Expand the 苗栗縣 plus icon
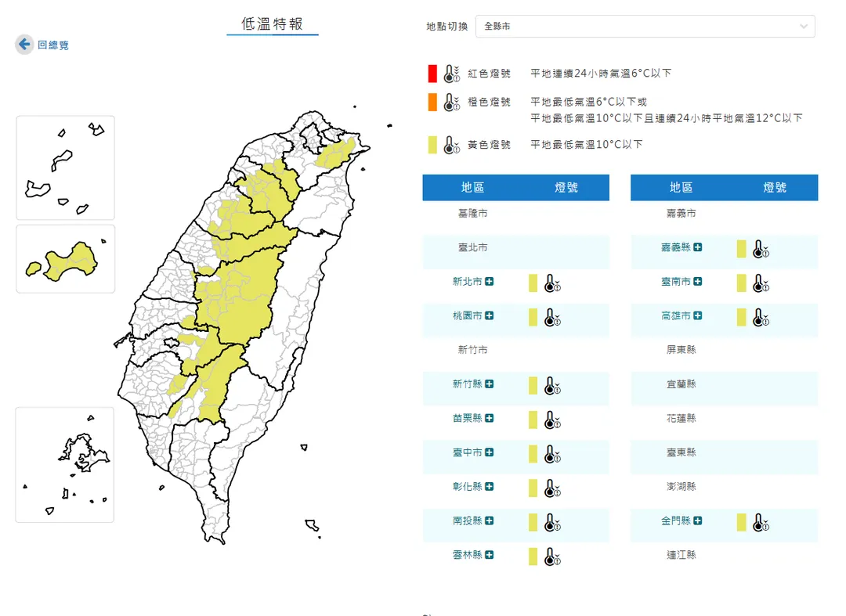The width and height of the screenshot is (846, 616). click(x=489, y=418)
